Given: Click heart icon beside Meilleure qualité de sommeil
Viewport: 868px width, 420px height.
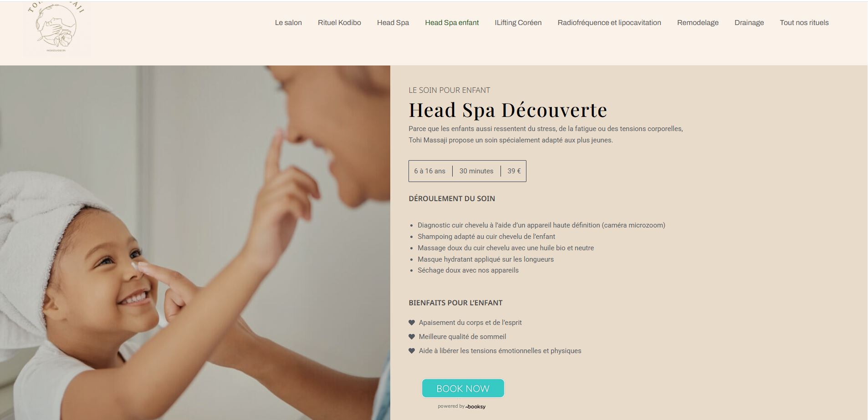Looking at the screenshot, I should [412, 337].
